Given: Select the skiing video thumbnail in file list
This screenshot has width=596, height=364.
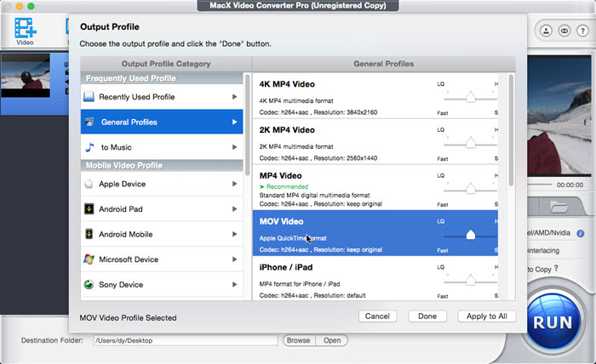Looking at the screenshot, I should (25, 76).
